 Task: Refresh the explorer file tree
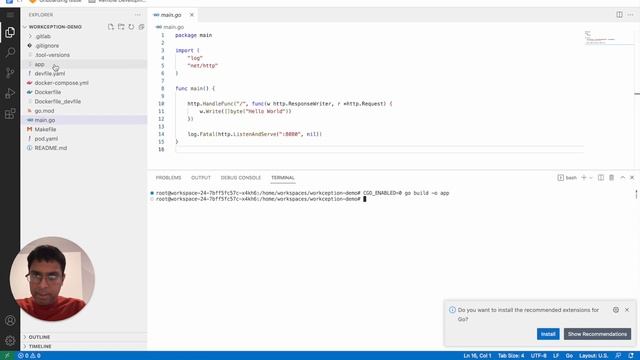coord(131,27)
